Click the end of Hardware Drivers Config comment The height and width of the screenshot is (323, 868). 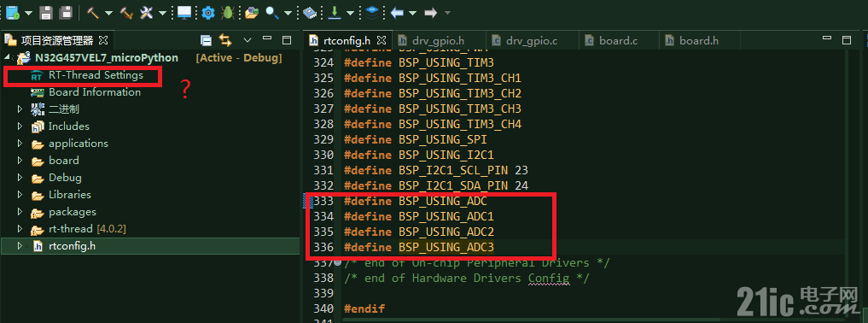467,278
